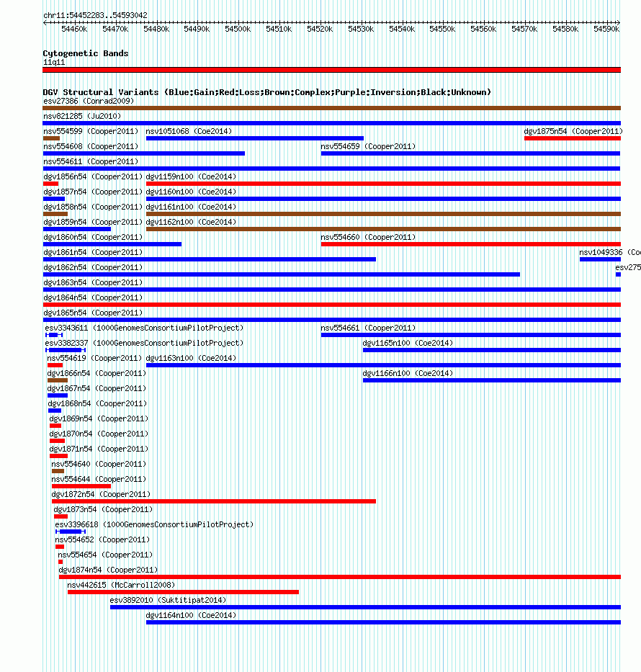This screenshot has width=641, height=672.
Task: Select the red 11q11 cytogenetic band bar
Action: click(x=331, y=70)
